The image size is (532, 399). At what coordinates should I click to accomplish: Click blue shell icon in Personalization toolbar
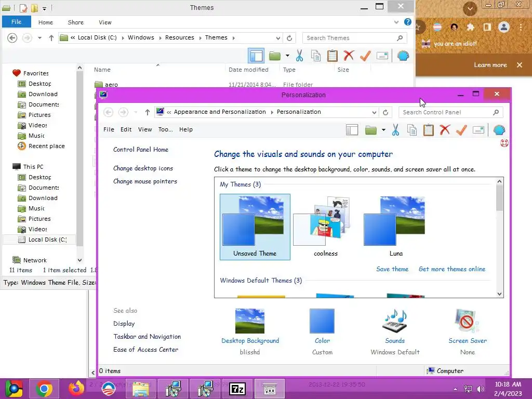(499, 130)
